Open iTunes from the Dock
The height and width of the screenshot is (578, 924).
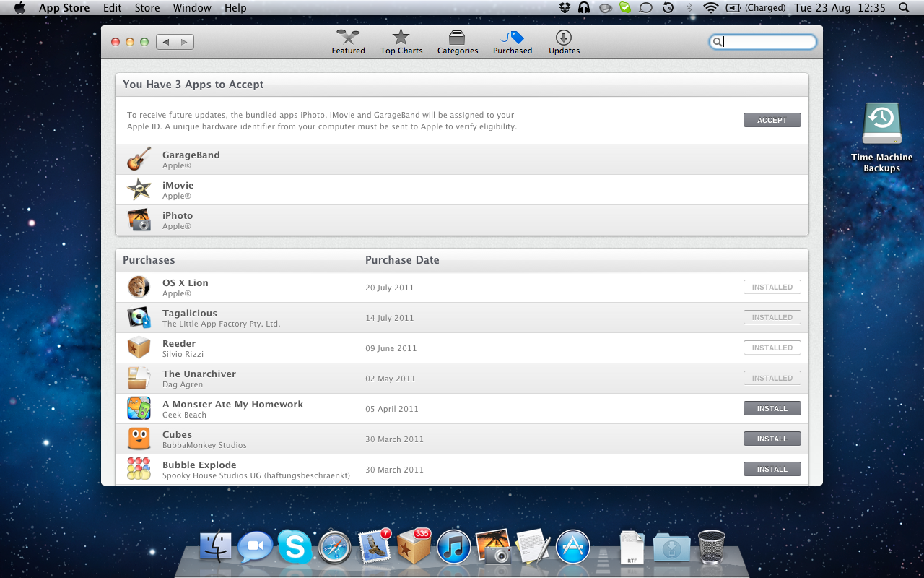pos(453,547)
